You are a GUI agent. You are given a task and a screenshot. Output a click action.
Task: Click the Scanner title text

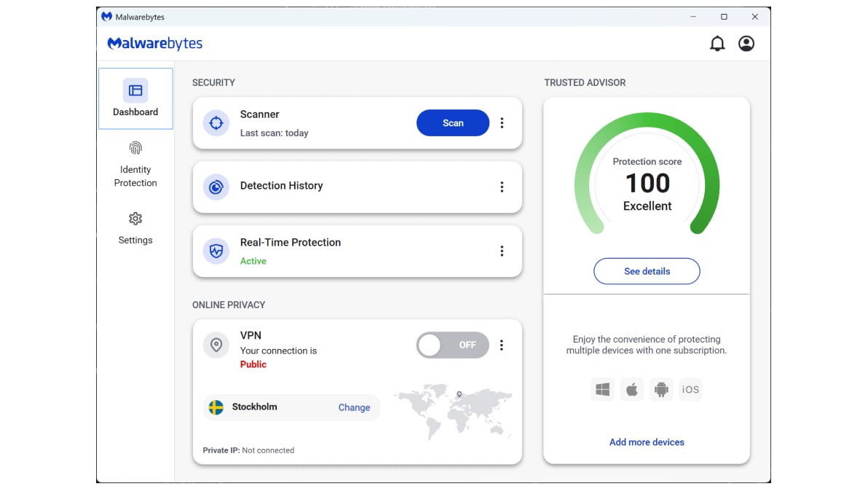260,114
